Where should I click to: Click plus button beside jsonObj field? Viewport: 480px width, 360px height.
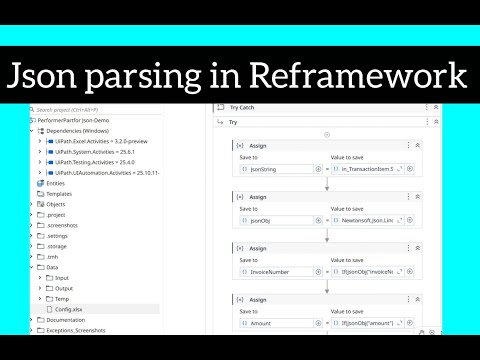(x=318, y=221)
